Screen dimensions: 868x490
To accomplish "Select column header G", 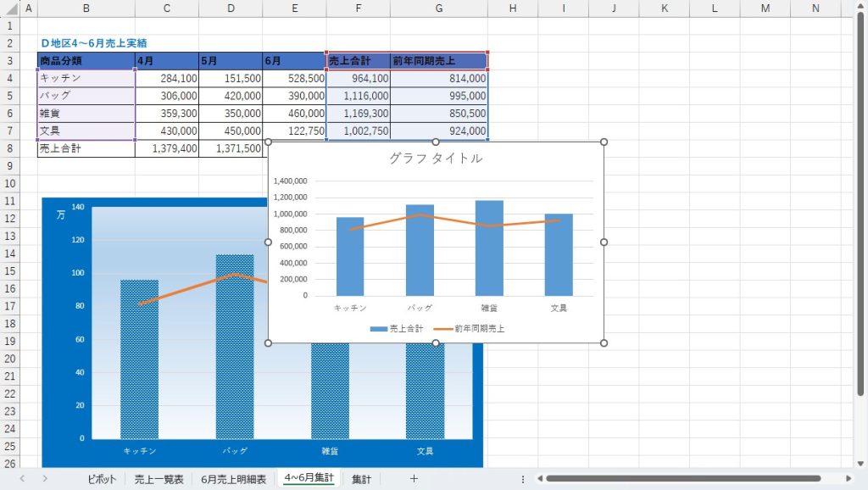I will 438,8.
